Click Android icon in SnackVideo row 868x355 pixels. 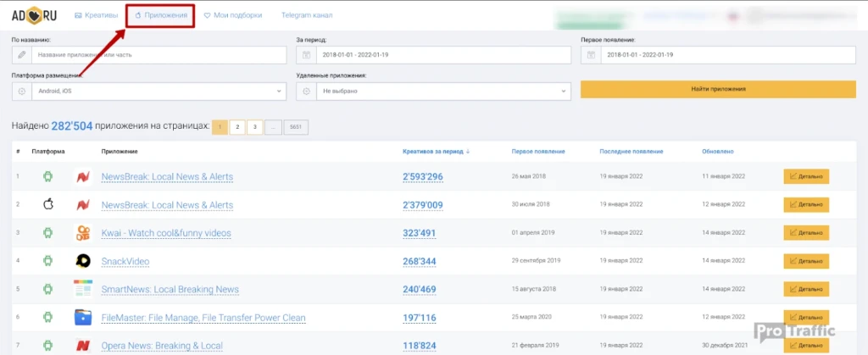tap(48, 261)
